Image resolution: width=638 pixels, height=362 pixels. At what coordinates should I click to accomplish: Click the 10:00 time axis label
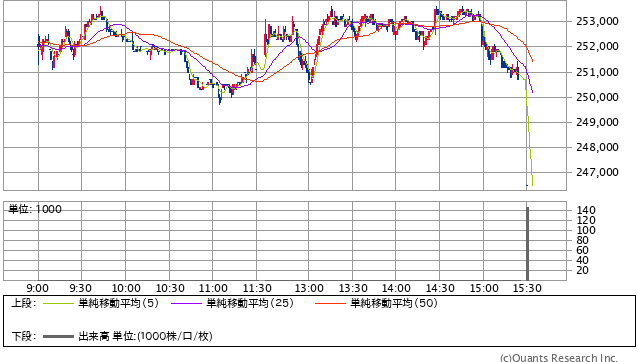pos(126,288)
